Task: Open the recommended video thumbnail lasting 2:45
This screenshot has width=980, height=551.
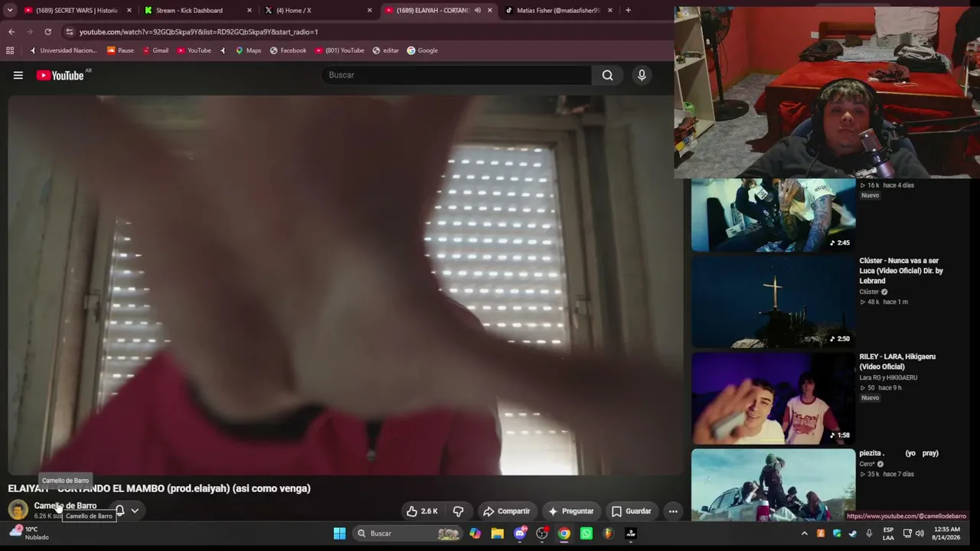Action: pos(773,215)
